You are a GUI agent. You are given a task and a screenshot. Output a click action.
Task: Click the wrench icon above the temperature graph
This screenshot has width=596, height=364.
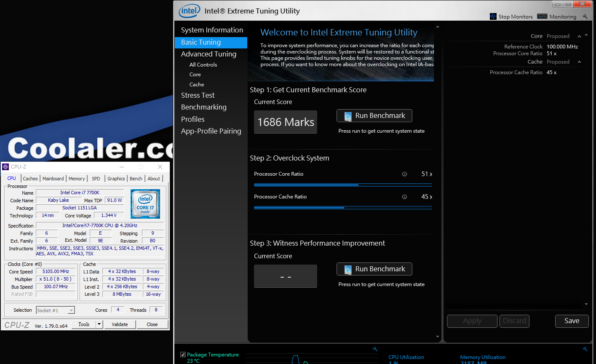375,349
